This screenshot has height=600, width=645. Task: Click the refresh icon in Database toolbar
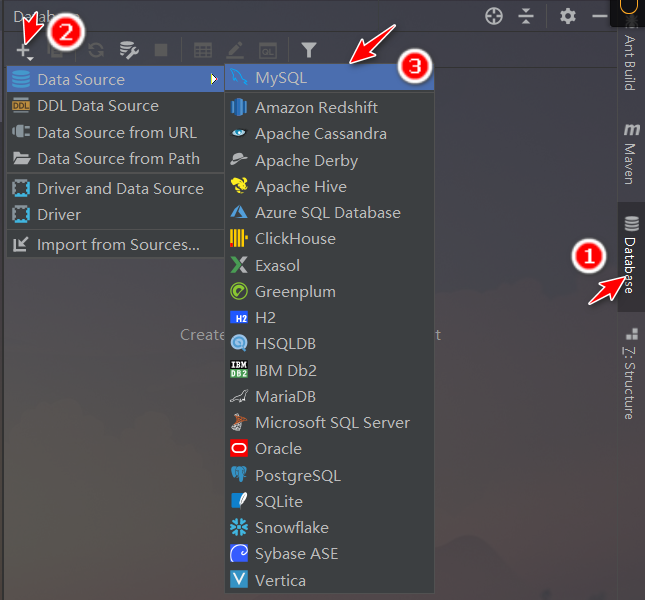tap(96, 51)
